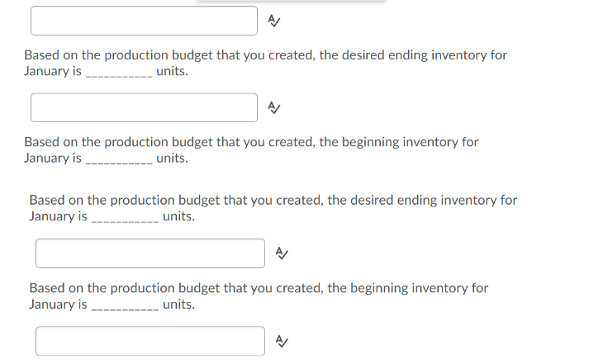Click answer box under second ending inventory question
The image size is (603, 364).
click(x=150, y=253)
